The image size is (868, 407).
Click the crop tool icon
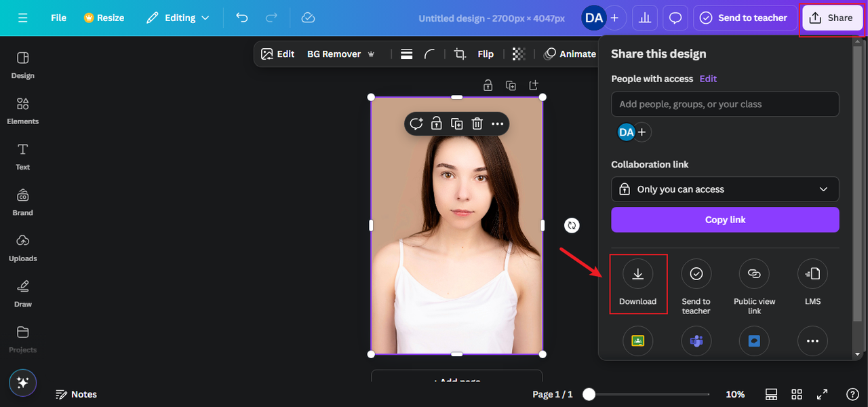coord(460,54)
